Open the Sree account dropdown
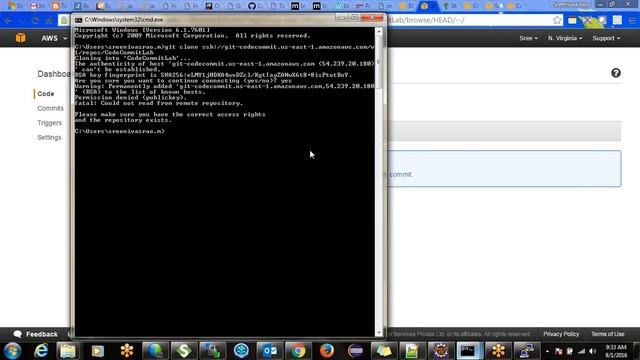The width and height of the screenshot is (640, 360). [528, 38]
